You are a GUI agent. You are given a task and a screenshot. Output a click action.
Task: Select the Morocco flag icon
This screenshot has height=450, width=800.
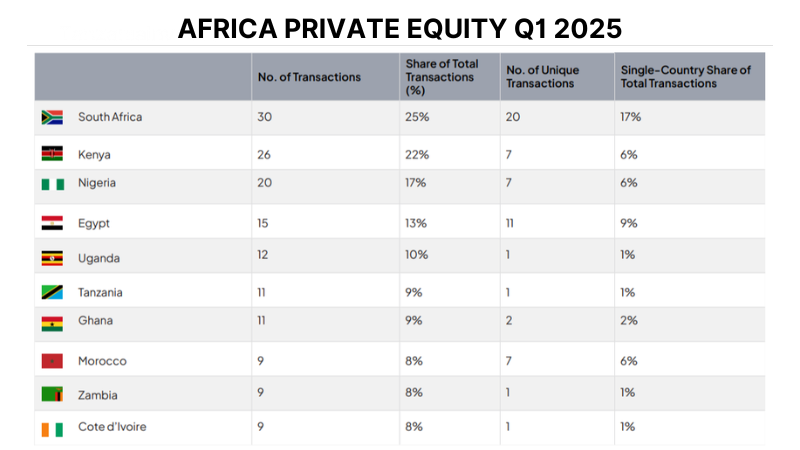tap(52, 361)
